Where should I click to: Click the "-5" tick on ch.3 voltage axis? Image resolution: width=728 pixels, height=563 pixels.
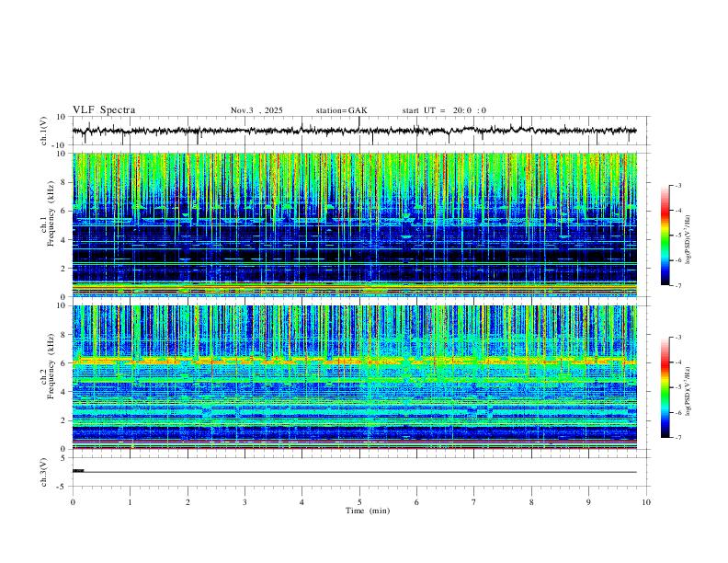pyautogui.click(x=63, y=487)
